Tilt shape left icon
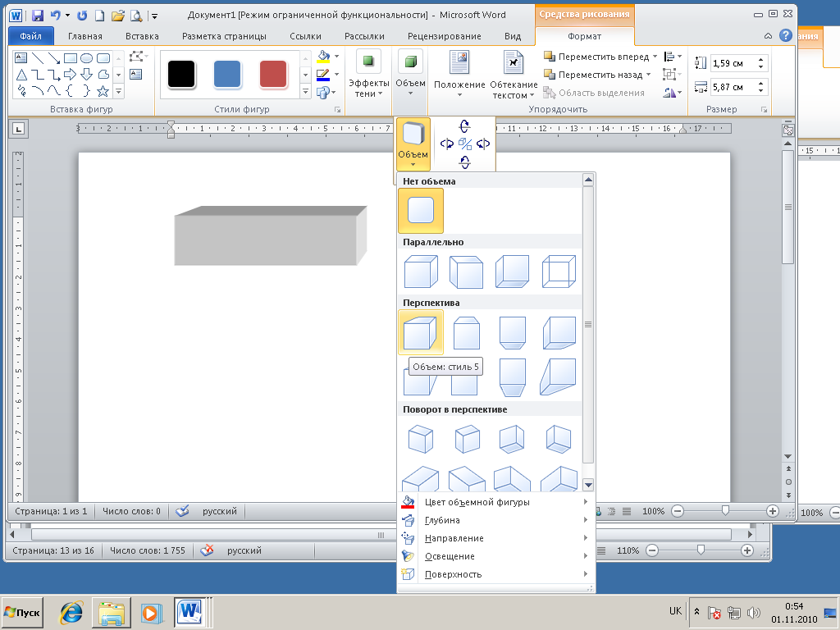This screenshot has height=630, width=840. (x=447, y=144)
